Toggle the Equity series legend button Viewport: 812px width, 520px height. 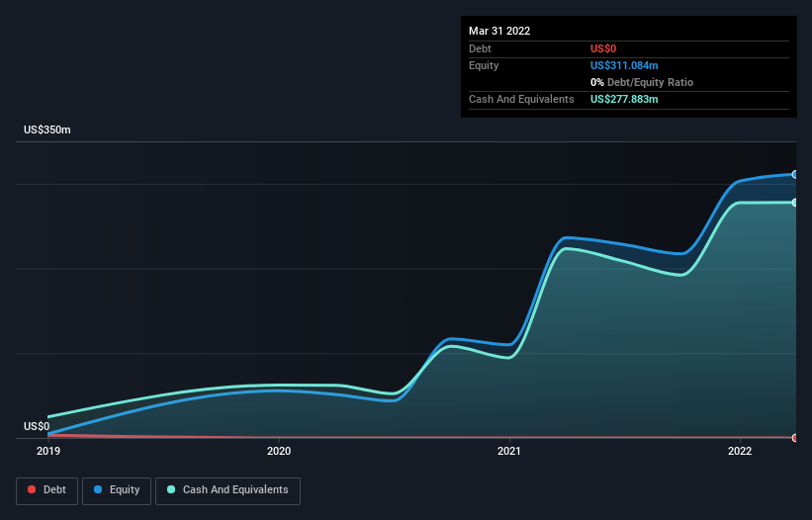117,490
